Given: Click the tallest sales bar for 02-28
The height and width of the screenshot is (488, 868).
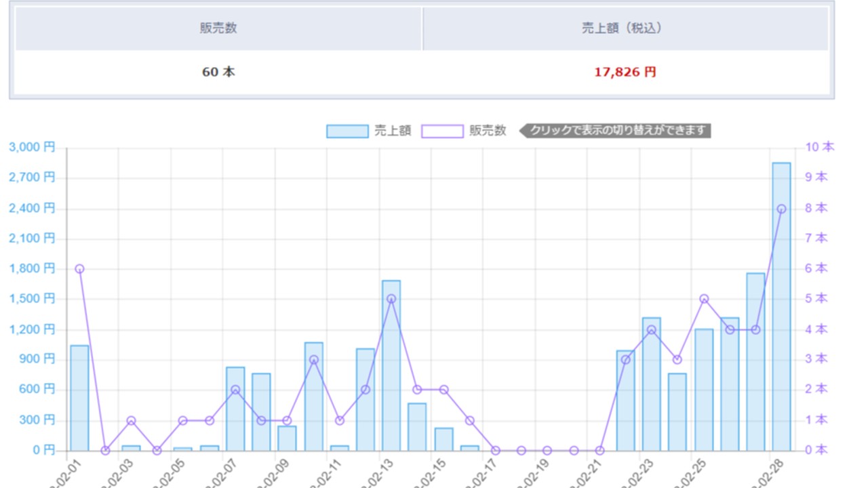Looking at the screenshot, I should (x=781, y=306).
